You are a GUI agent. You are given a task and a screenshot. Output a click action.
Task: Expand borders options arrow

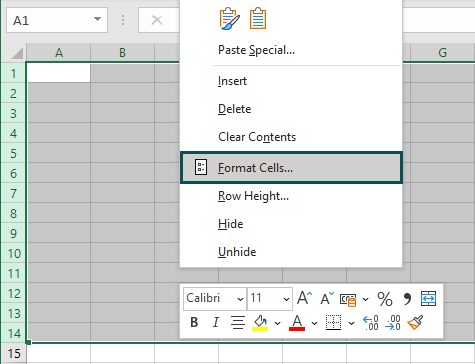coord(351,323)
